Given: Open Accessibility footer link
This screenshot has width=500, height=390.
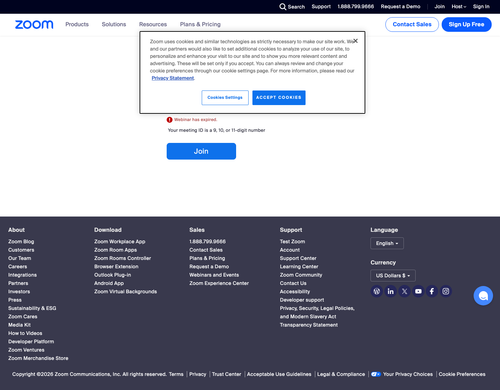Looking at the screenshot, I should click(295, 292).
